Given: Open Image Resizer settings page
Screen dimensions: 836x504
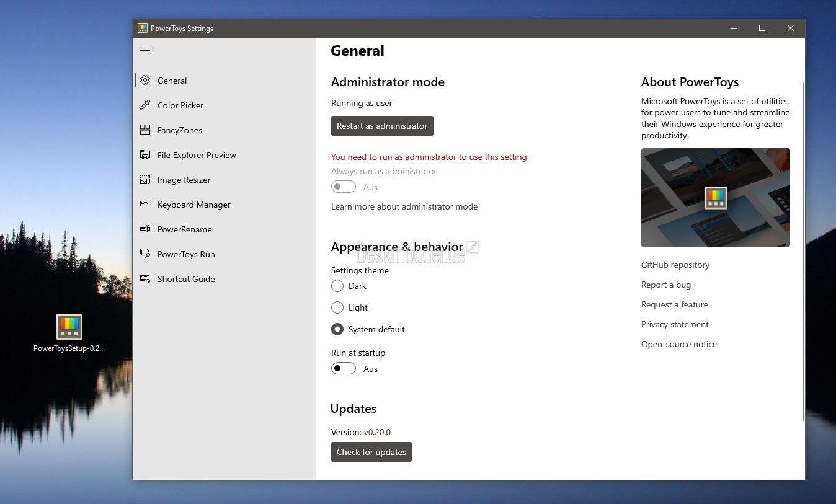Looking at the screenshot, I should [x=225, y=180].
